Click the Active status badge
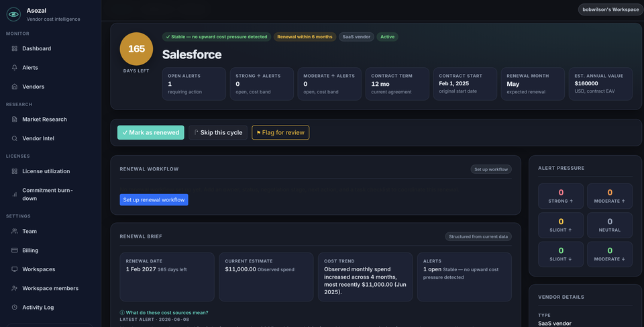Viewport: 644px width, 327px height. pyautogui.click(x=387, y=37)
